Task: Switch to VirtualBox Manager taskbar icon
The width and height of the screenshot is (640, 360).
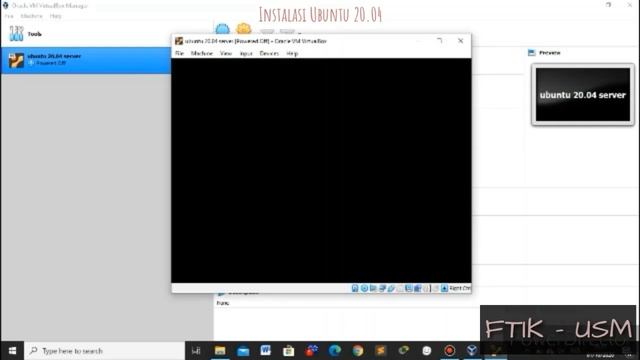Action: 472,351
